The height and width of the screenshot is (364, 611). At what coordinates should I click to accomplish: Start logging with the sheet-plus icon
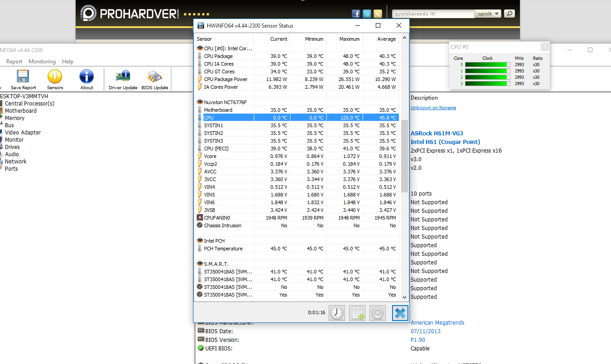[357, 313]
